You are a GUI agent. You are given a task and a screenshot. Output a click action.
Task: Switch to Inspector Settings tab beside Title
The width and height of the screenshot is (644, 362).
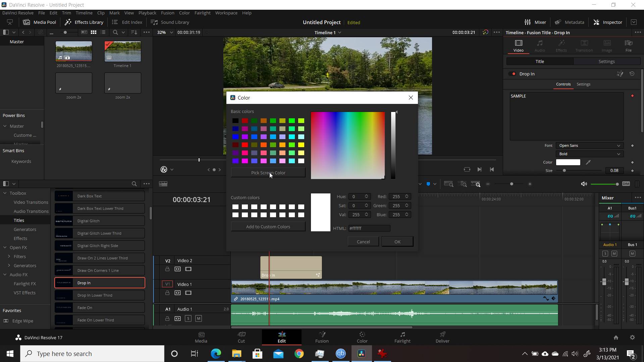pyautogui.click(x=606, y=62)
